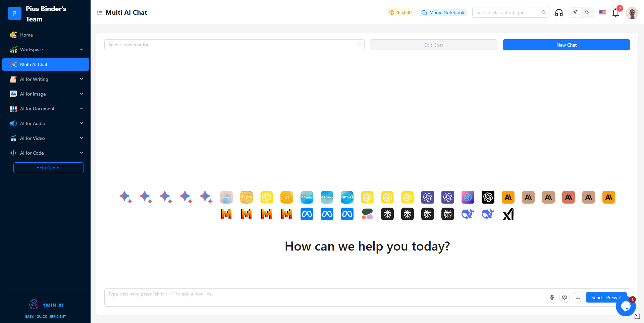Select the xAI Grok model icon
The height and width of the screenshot is (323, 644).
tap(508, 214)
